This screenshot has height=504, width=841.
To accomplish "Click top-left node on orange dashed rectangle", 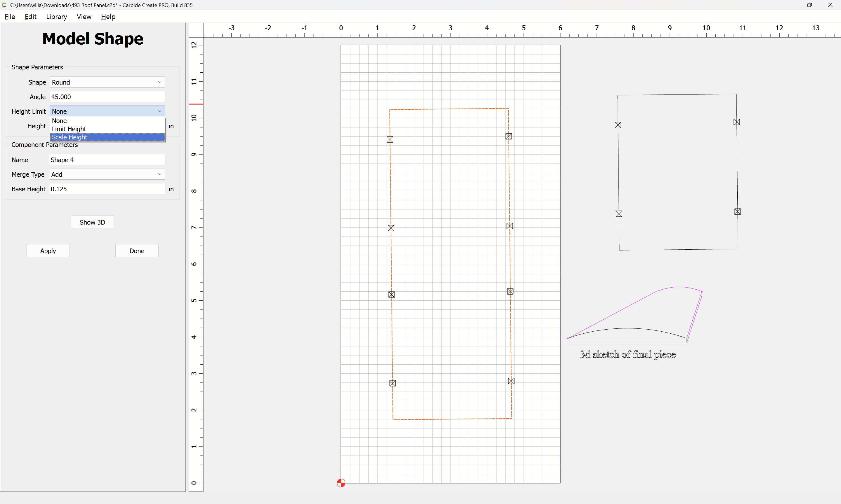I will [x=390, y=140].
